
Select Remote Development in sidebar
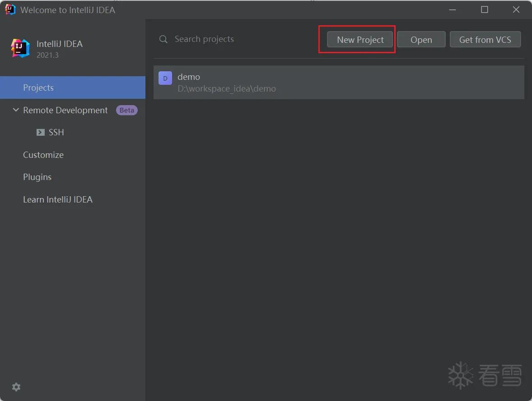coord(65,110)
